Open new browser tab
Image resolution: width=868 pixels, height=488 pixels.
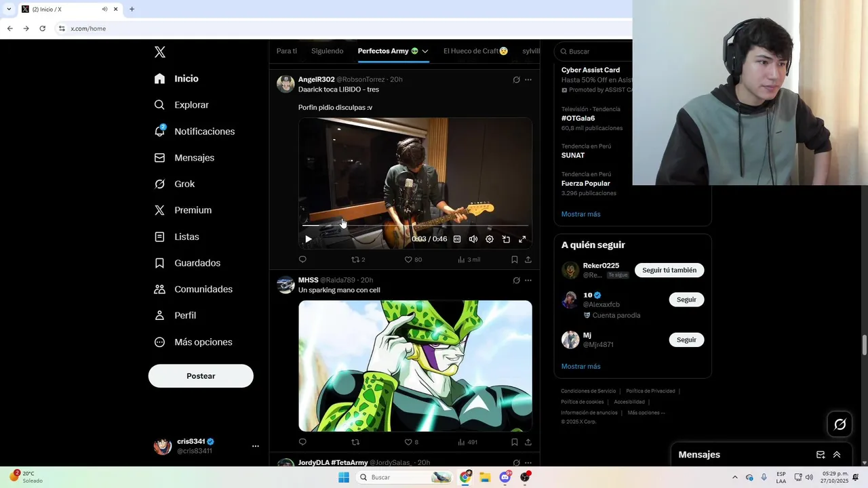[x=132, y=9]
